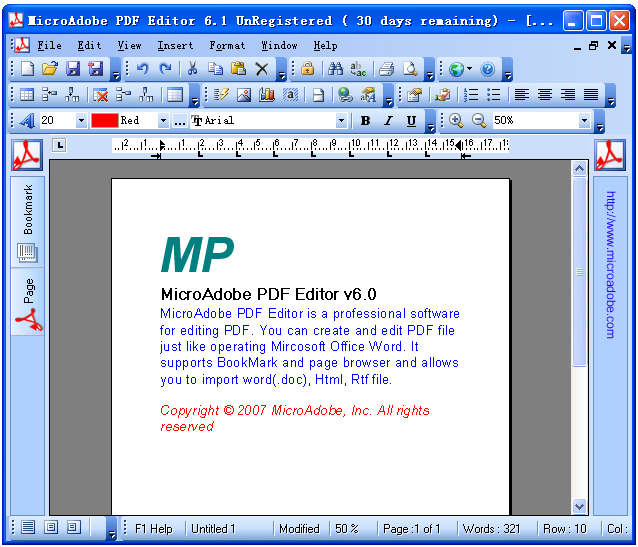
Task: Open globe web icon dropdown arrow
Action: [x=470, y=69]
